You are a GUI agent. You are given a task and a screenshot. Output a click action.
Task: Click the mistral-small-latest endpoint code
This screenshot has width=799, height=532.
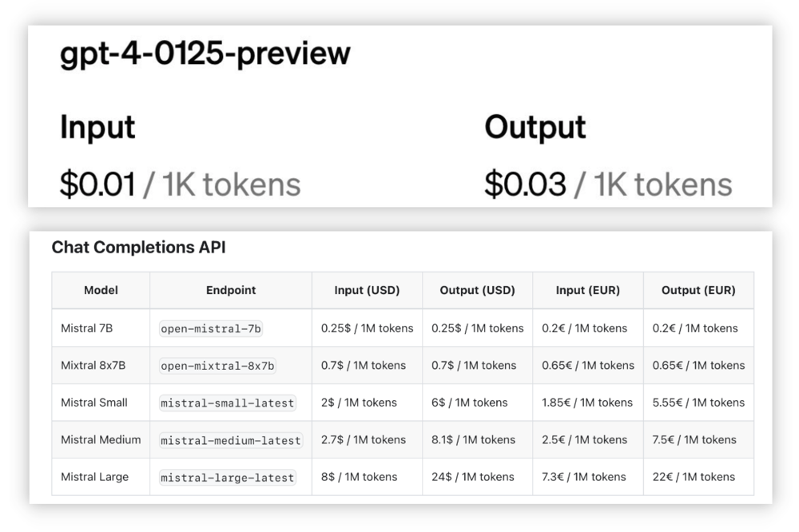pos(227,403)
